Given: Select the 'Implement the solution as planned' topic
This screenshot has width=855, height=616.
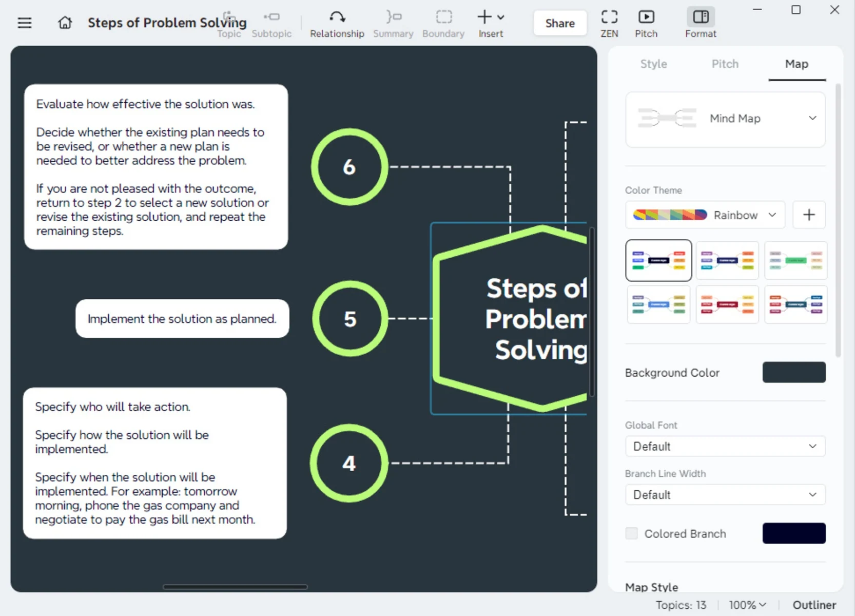Looking at the screenshot, I should [x=182, y=319].
